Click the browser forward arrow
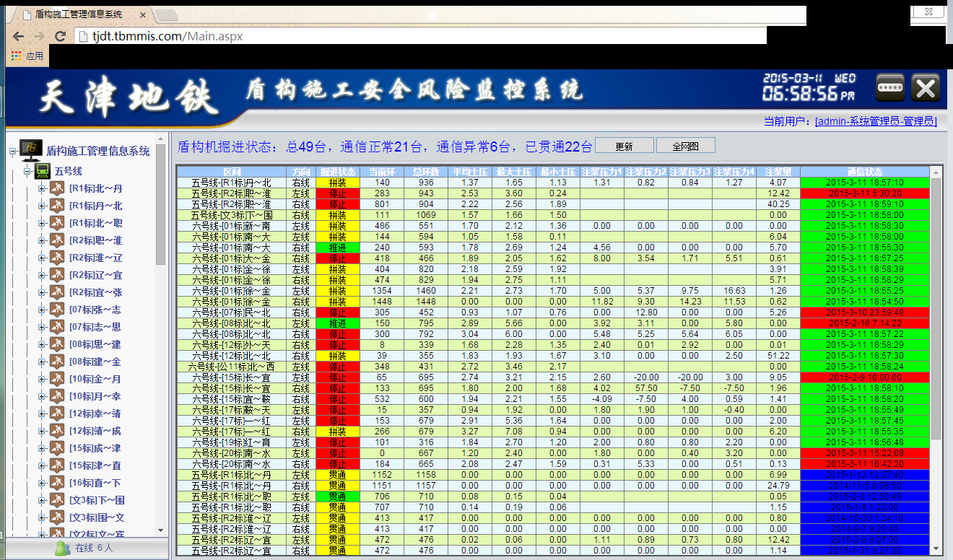953x560 pixels. click(40, 36)
